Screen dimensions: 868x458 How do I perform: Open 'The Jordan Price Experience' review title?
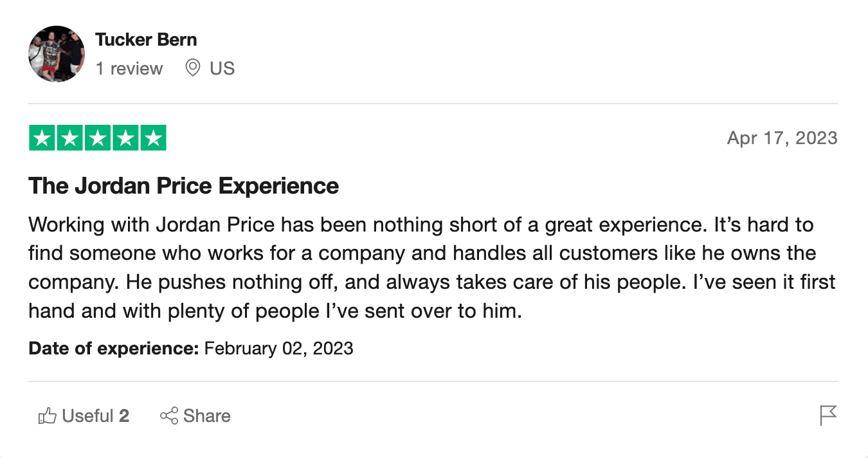tap(184, 186)
